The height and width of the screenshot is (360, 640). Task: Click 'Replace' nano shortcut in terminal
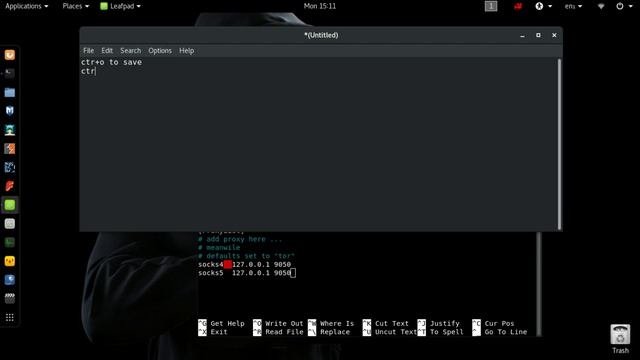pos(329,332)
